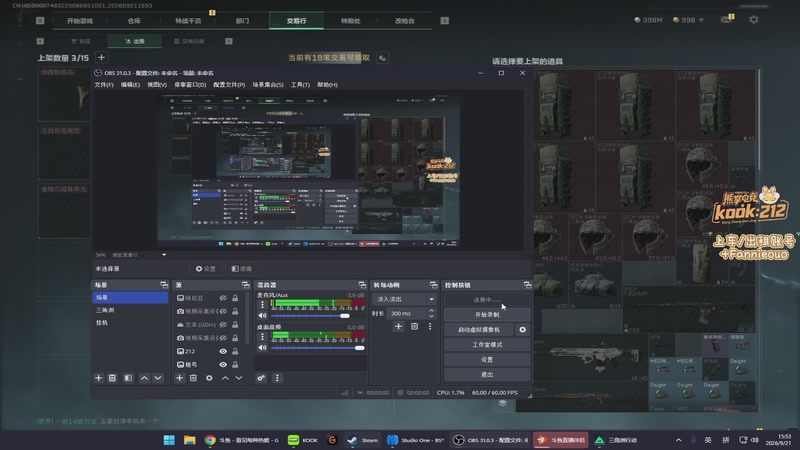Open mic/Aux track options three-dot menu
The width and height of the screenshot is (800, 450).
262,305
